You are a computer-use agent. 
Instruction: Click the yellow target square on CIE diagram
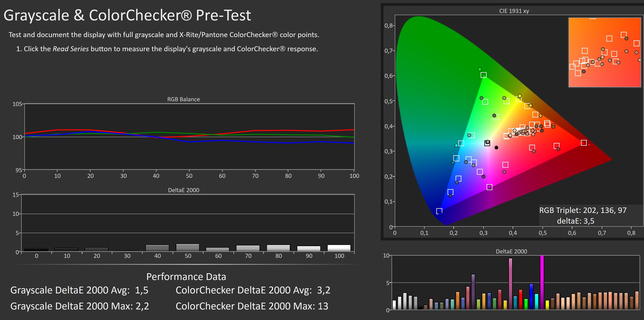[x=519, y=99]
